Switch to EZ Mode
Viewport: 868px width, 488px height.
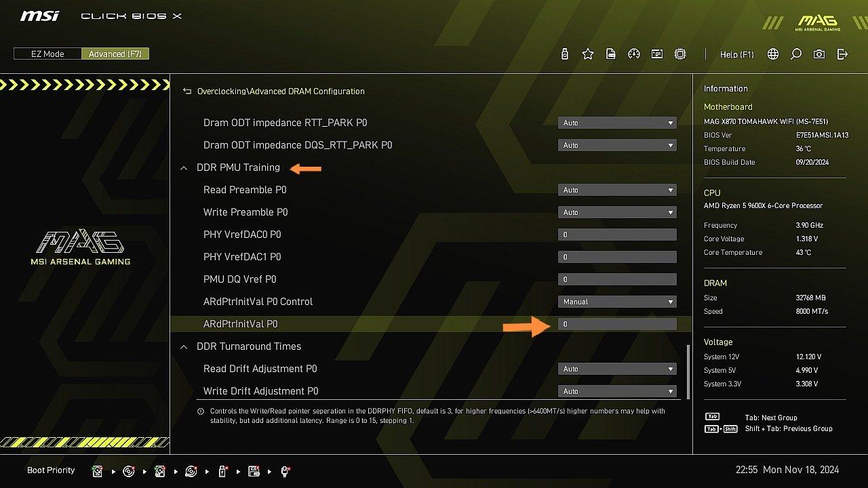pyautogui.click(x=47, y=54)
